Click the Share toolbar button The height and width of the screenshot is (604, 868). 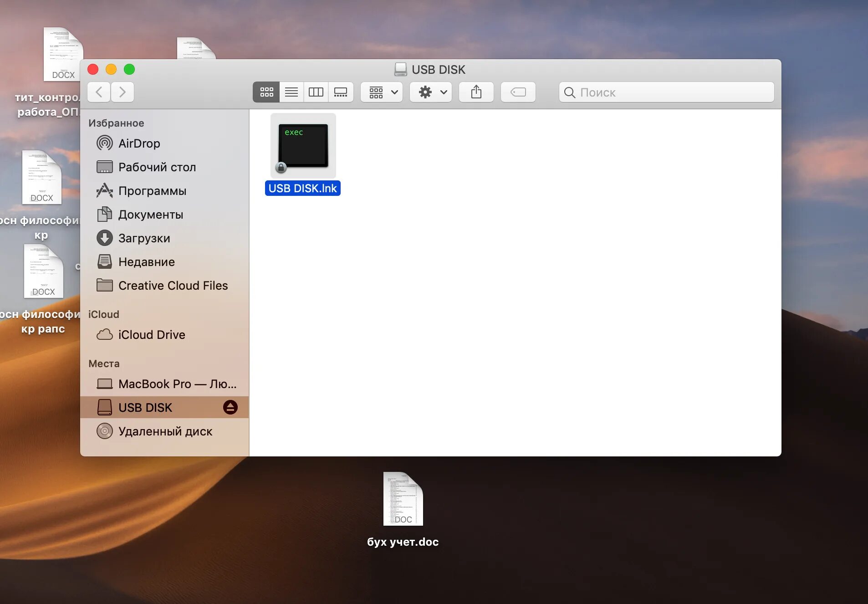[x=476, y=92]
